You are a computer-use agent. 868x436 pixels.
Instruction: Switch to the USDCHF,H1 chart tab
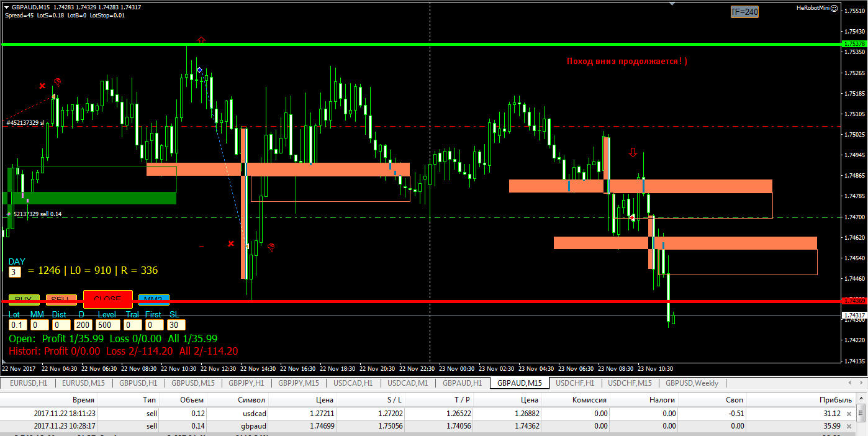tap(576, 383)
